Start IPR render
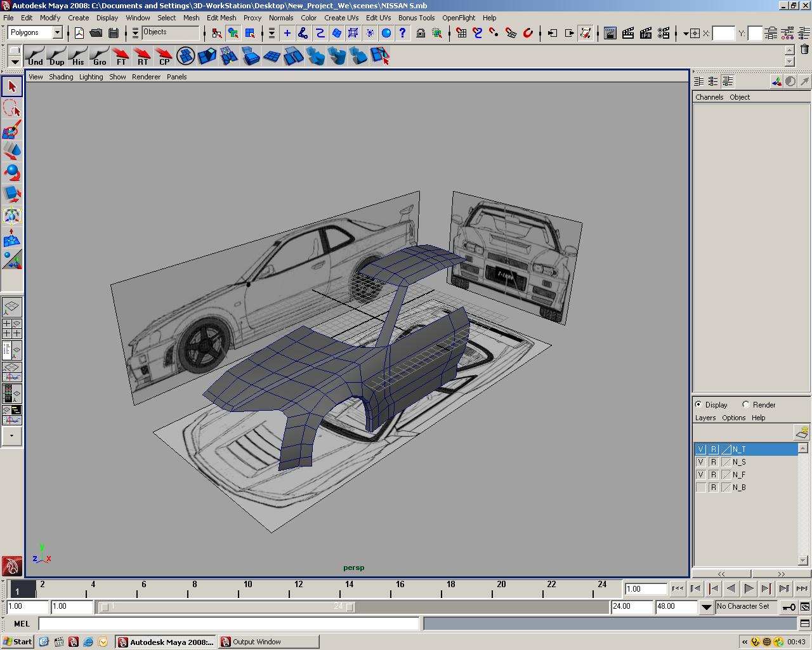812x650 pixels. (x=646, y=33)
